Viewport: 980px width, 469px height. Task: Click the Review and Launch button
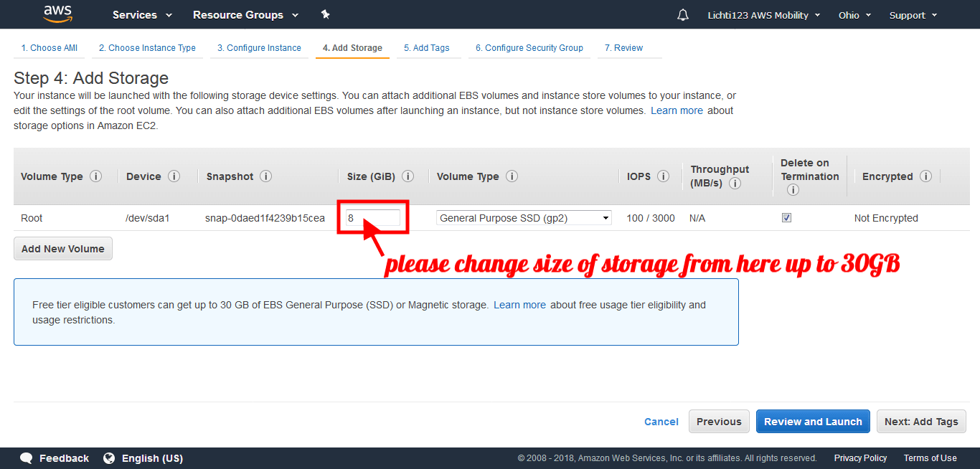pyautogui.click(x=813, y=422)
